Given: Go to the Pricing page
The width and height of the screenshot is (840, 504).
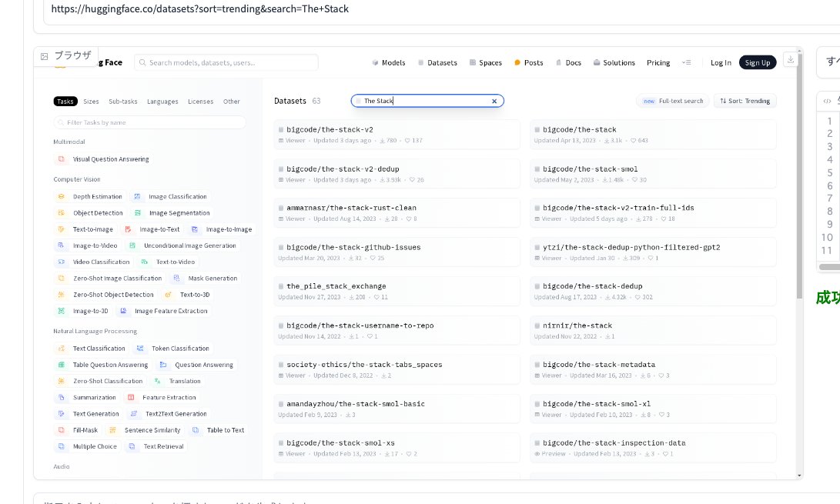Looking at the screenshot, I should (658, 62).
